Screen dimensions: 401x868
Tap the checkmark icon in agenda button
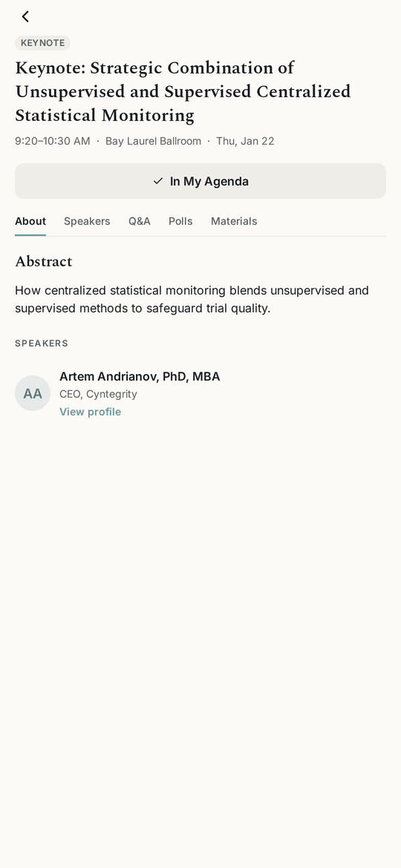(x=158, y=181)
